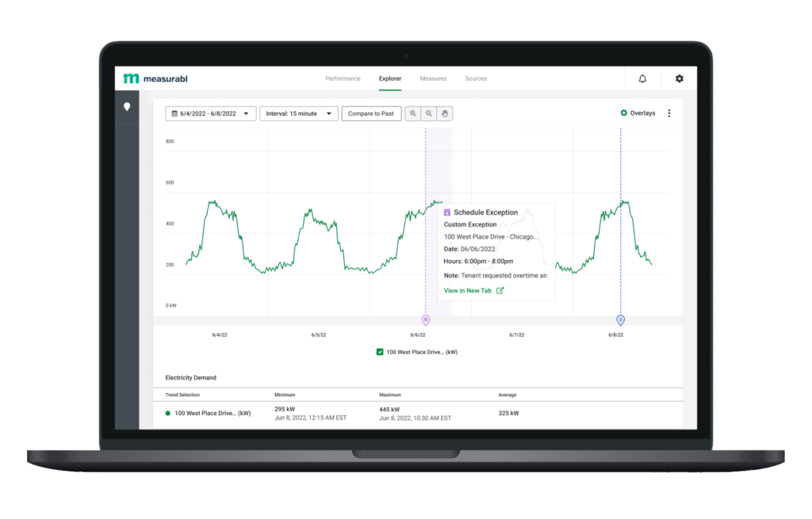Select the pan hand tool
The height and width of the screenshot is (519, 812).
(x=445, y=113)
